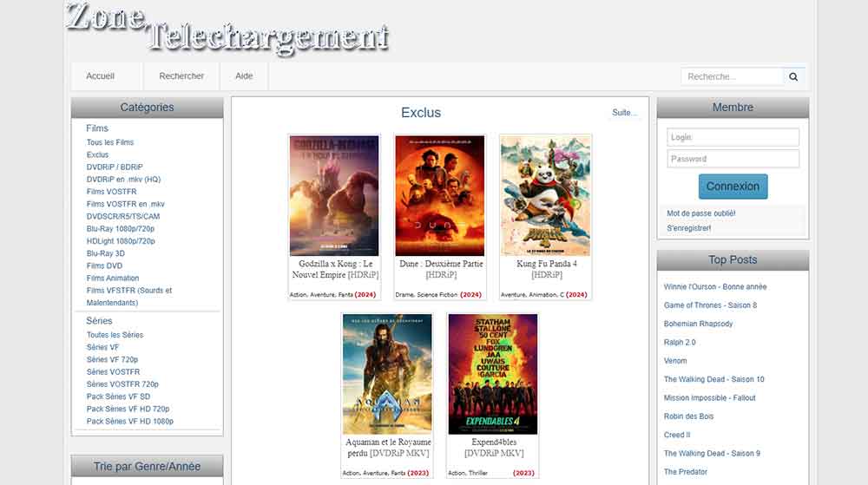Open Mission Impossible - Fallout post
Viewport: 868px width, 485px height.
tap(709, 398)
